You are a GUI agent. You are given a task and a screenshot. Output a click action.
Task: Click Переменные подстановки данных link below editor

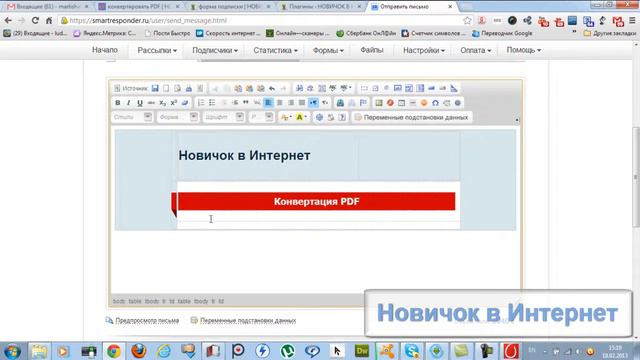tap(248, 320)
